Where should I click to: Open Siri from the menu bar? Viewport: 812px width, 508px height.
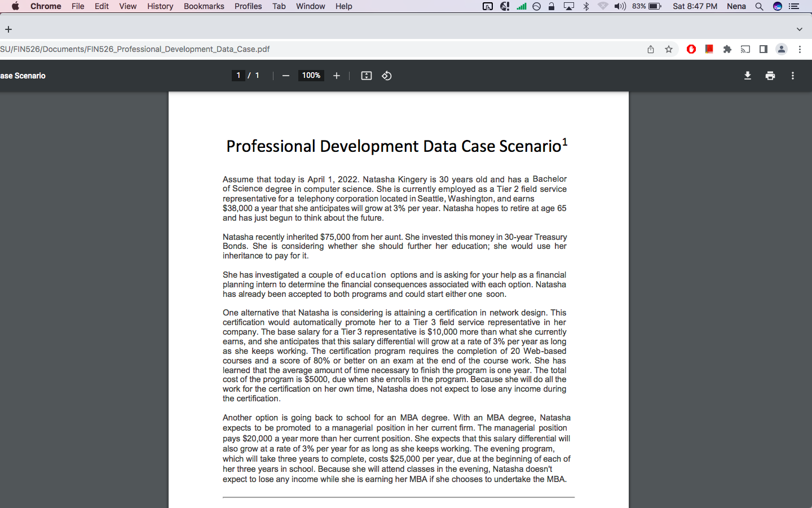(x=778, y=6)
